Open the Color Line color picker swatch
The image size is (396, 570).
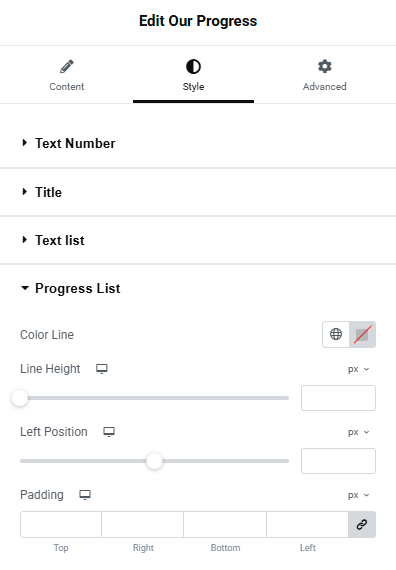coord(362,334)
